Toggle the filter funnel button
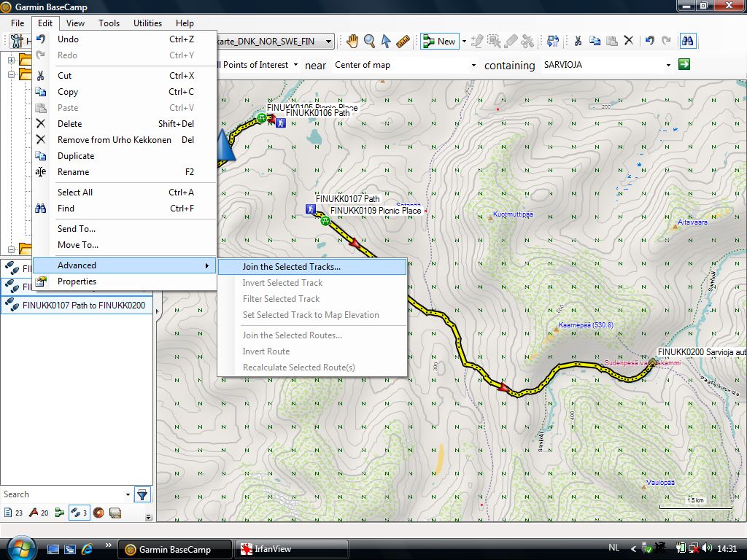Image resolution: width=747 pixels, height=560 pixels. pyautogui.click(x=142, y=494)
